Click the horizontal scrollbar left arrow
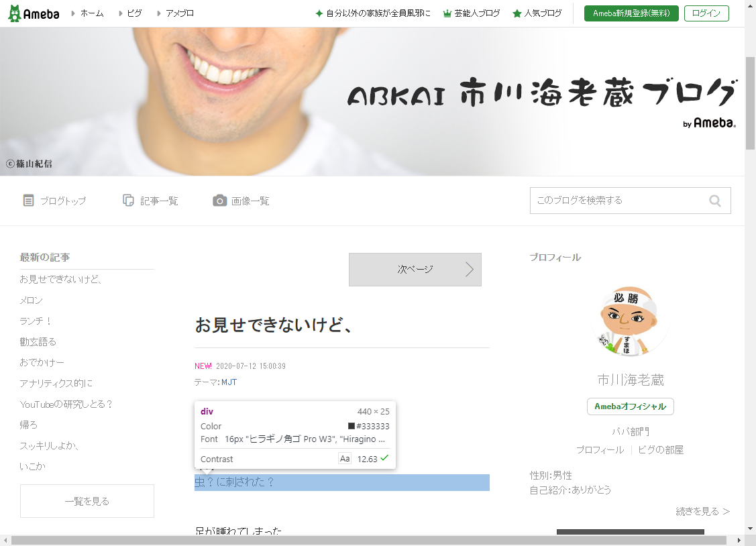756x546 pixels. pos(4,540)
